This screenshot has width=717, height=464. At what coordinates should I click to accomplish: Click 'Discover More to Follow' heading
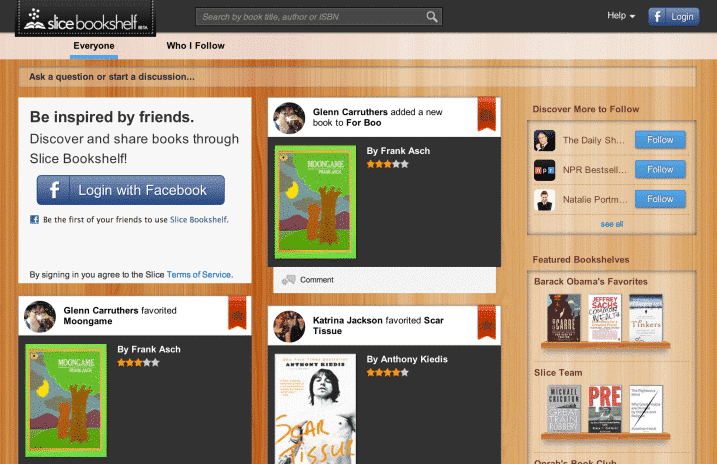point(586,109)
